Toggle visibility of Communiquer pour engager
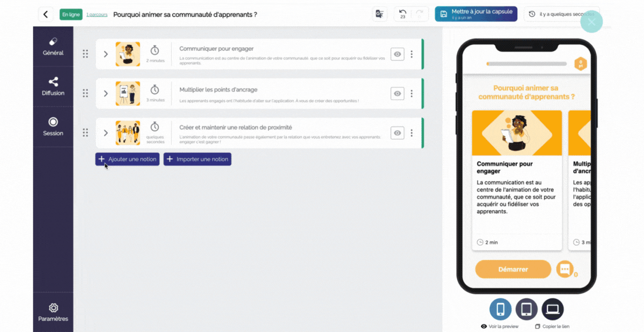 click(x=397, y=54)
